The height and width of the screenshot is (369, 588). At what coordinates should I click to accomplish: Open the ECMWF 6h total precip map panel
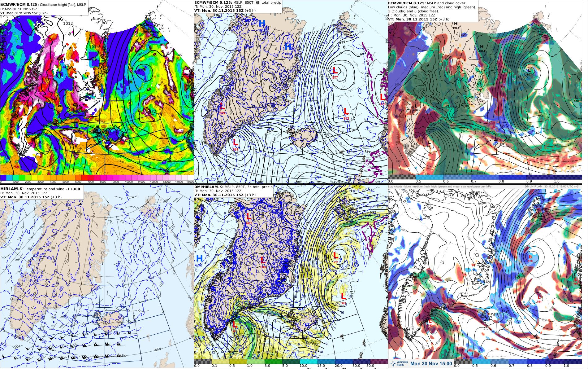coord(291,92)
